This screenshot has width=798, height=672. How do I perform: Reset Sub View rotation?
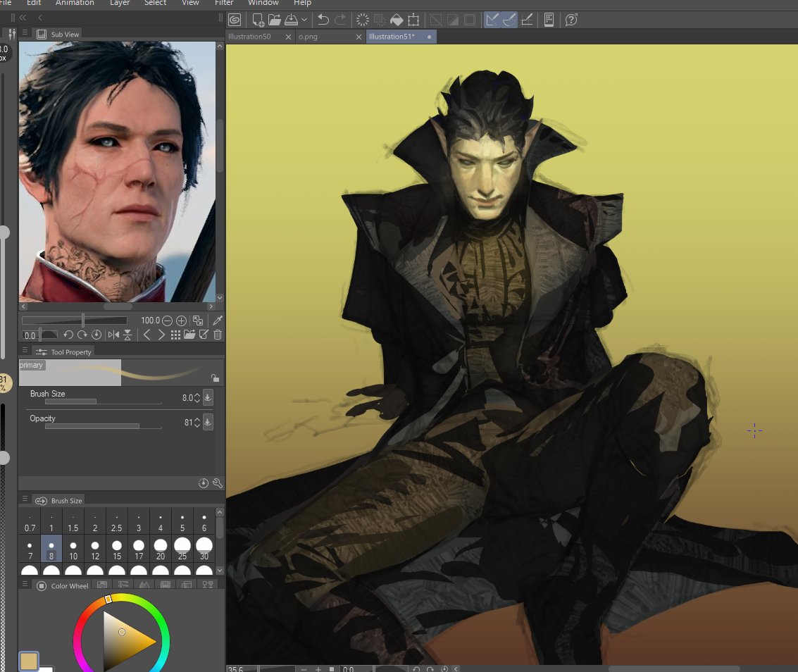click(x=96, y=335)
